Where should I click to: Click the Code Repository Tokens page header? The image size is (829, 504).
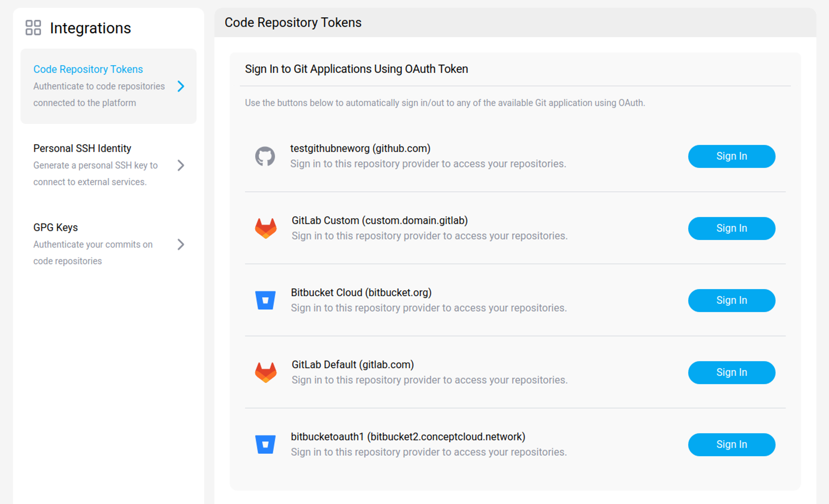coord(293,22)
